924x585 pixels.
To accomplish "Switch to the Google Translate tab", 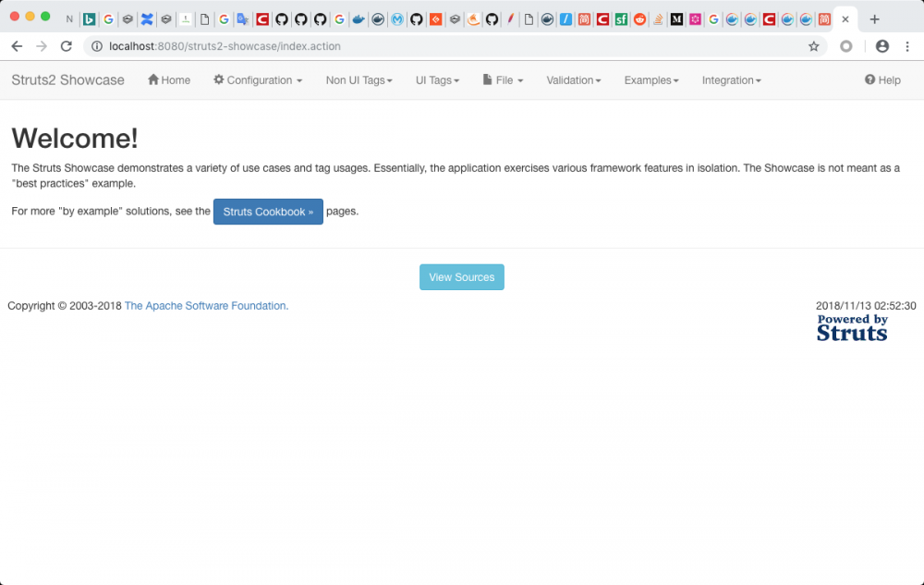I will point(242,19).
